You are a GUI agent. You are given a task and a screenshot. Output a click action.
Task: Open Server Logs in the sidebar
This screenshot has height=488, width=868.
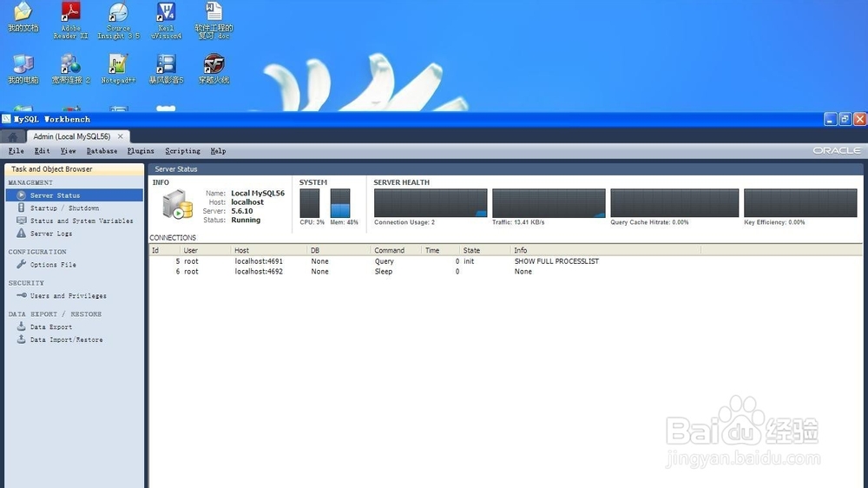pos(51,234)
